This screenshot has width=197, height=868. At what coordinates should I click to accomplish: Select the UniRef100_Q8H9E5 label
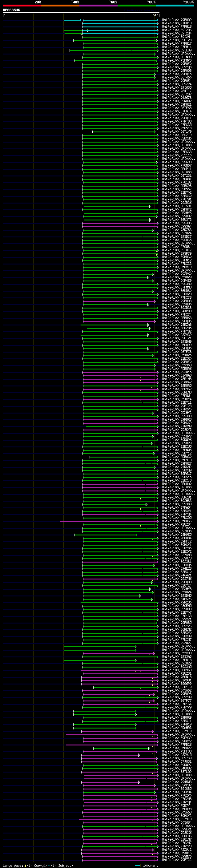pos(177,535)
